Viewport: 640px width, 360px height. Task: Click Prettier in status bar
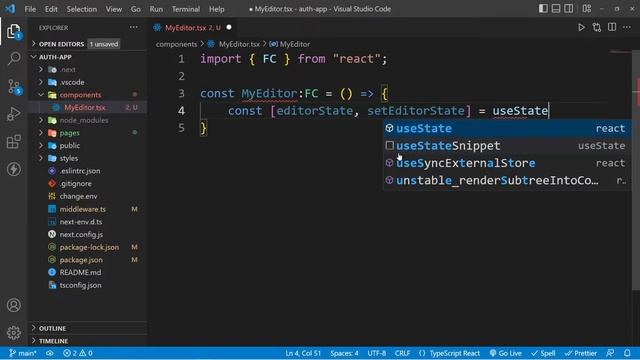click(x=581, y=353)
